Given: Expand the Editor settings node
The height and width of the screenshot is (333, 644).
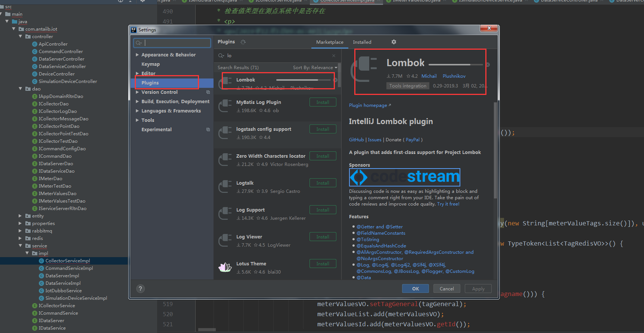Looking at the screenshot, I should [137, 74].
